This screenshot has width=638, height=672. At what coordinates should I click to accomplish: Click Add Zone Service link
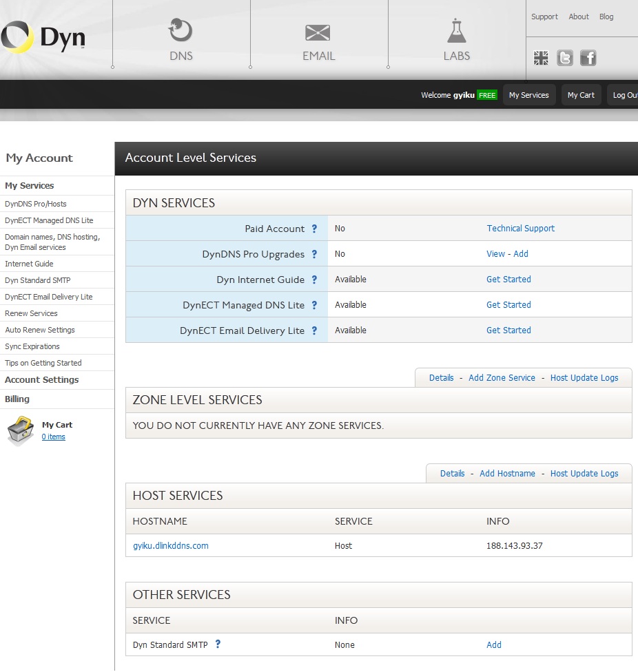[502, 377]
